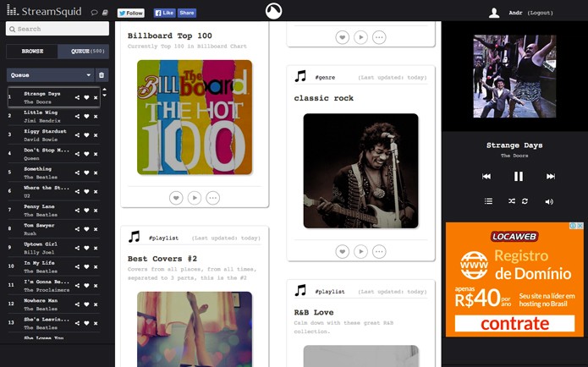This screenshot has width=588, height=367.
Task: Clear queue with the trash icon
Action: tap(102, 75)
